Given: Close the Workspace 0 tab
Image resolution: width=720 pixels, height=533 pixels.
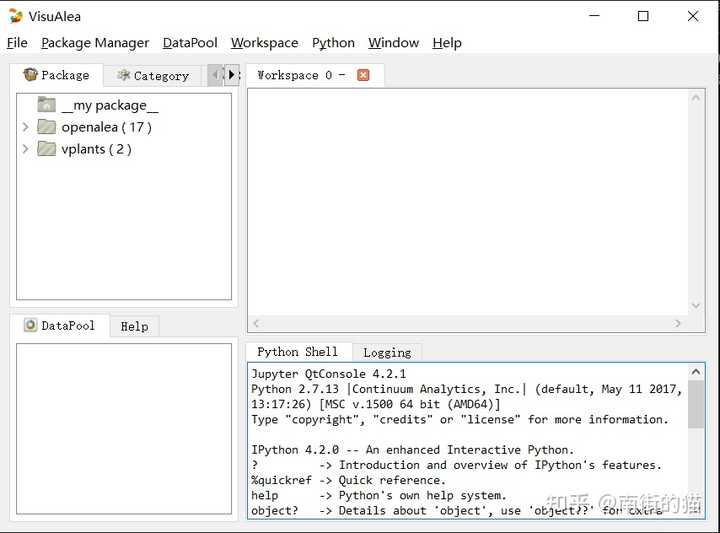Looking at the screenshot, I should tap(363, 75).
